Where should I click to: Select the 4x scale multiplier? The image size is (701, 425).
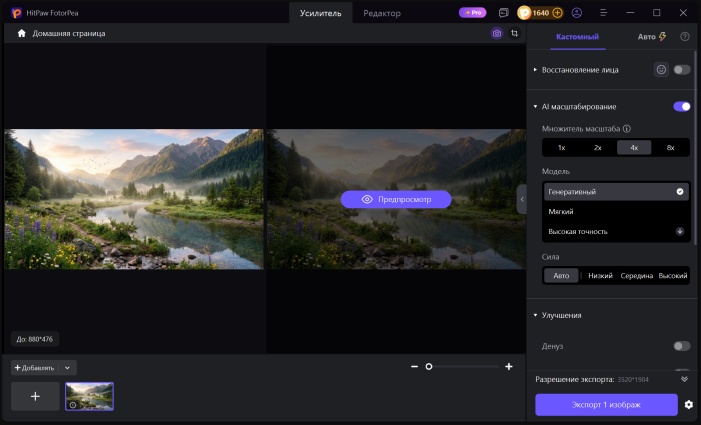click(634, 147)
